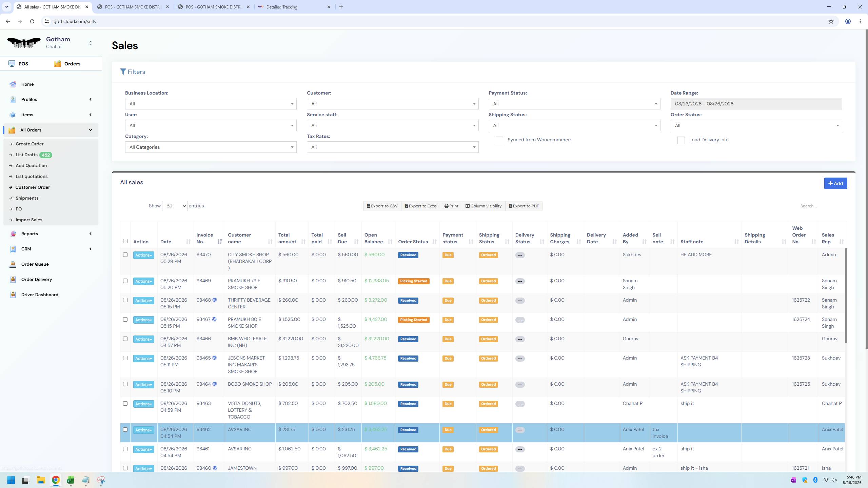868x488 pixels.
Task: Tick the Load Delivery Info checkbox
Action: click(x=681, y=140)
